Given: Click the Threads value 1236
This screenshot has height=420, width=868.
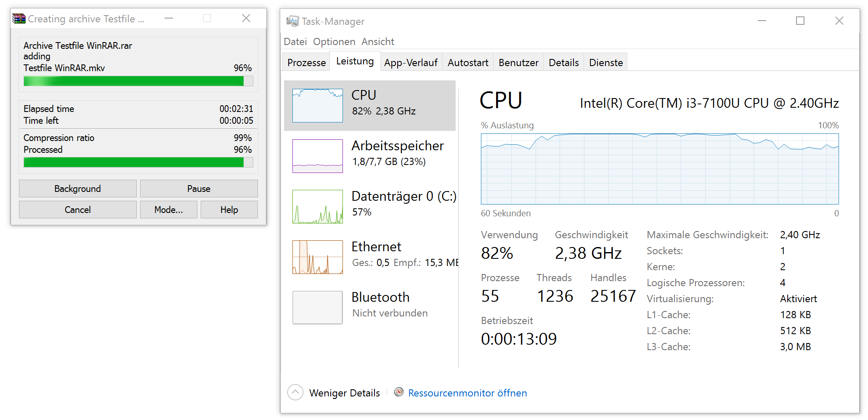Looking at the screenshot, I should (555, 296).
